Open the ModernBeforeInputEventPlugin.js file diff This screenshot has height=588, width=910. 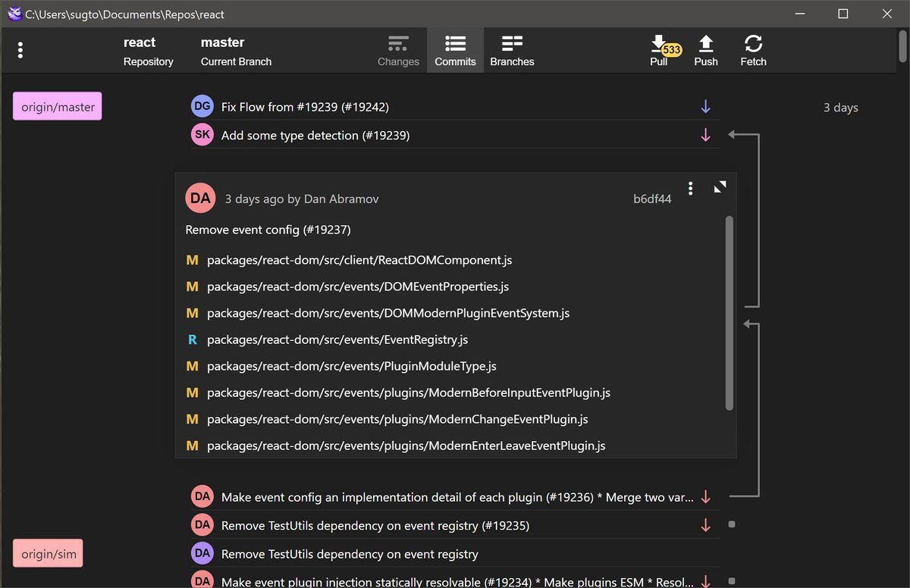409,393
